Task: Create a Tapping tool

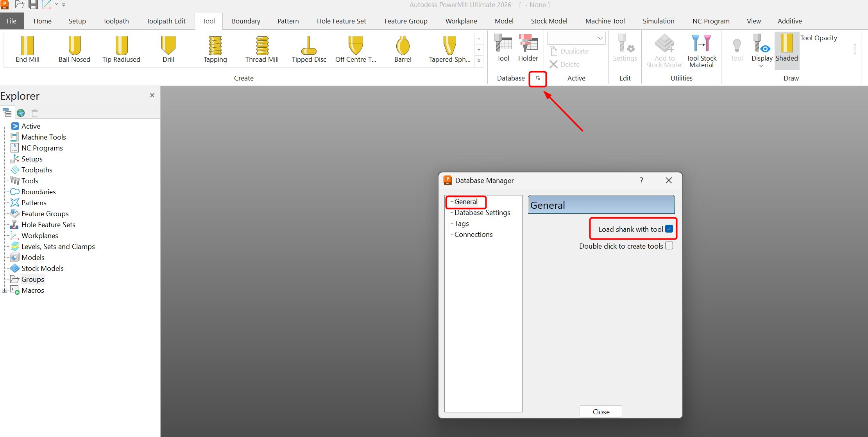Action: [215, 50]
